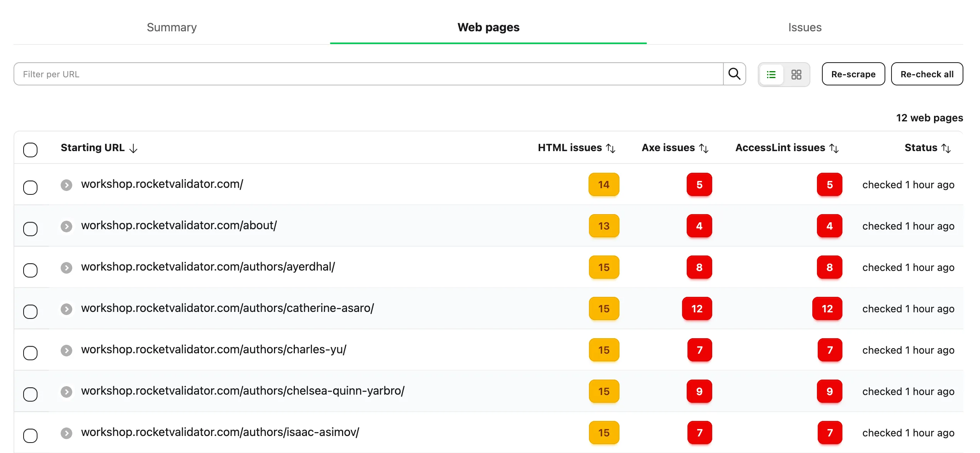Select checkbox for authors/catherine-asaro row
980x453 pixels.
click(x=30, y=312)
